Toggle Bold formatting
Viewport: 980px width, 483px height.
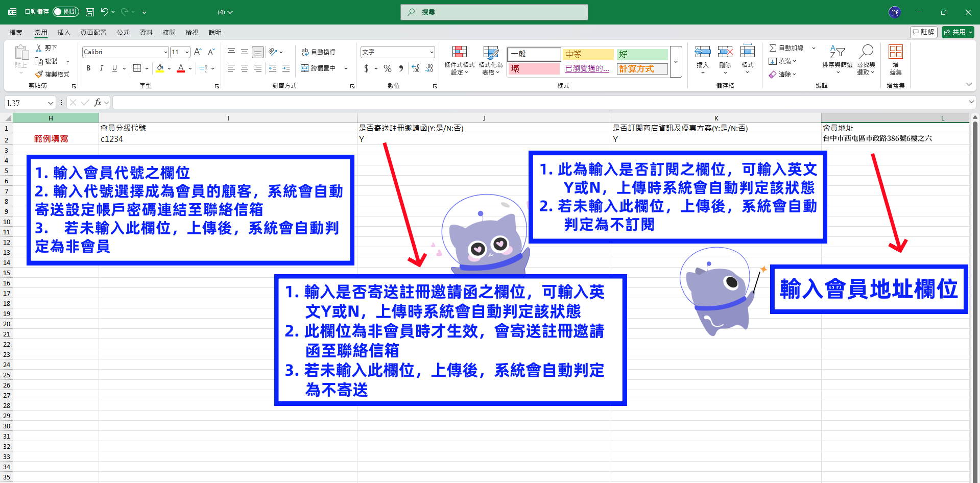[88, 68]
